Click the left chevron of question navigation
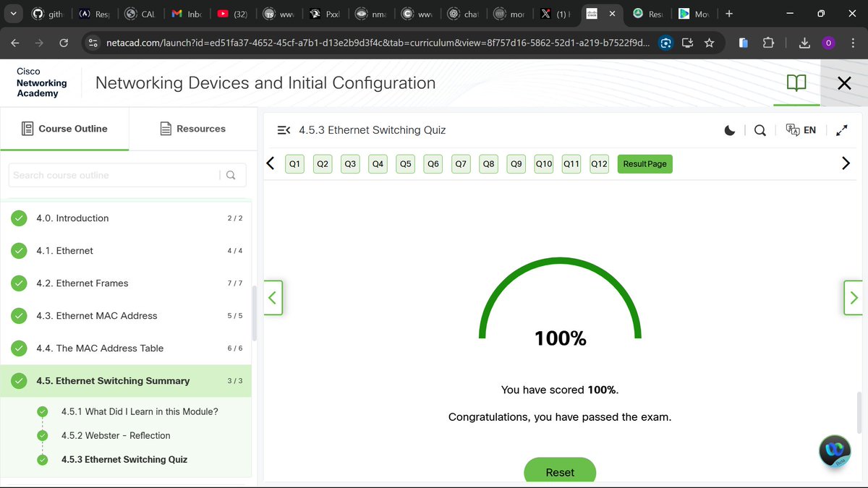Screen dimensions: 868x488 pyautogui.click(x=271, y=163)
